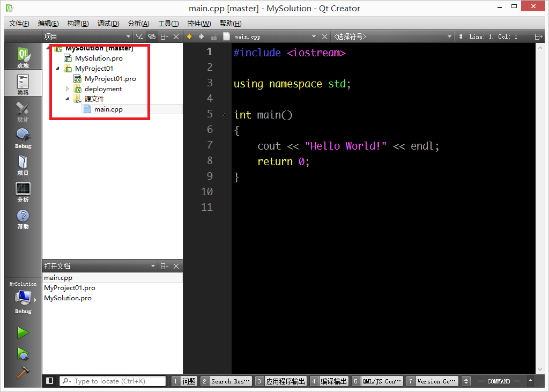The image size is (549, 392).
Task: Expand the deployment folder
Action: click(x=67, y=89)
